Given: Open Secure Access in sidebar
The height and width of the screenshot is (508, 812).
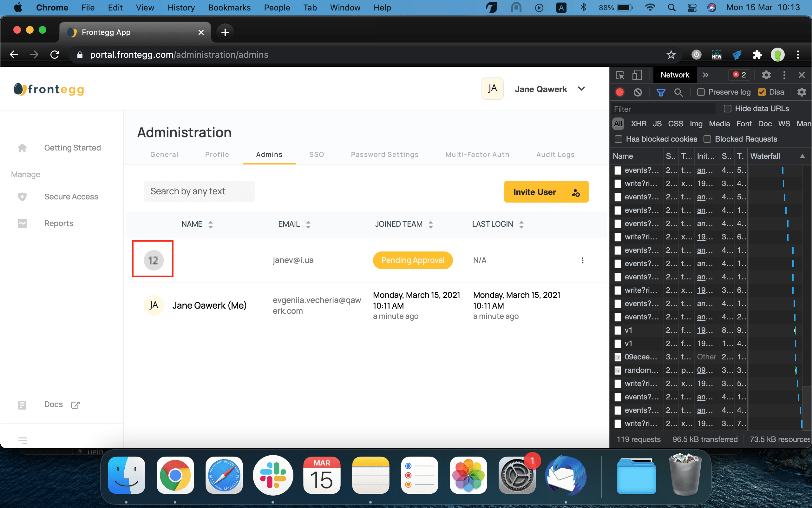Looking at the screenshot, I should pos(71,197).
